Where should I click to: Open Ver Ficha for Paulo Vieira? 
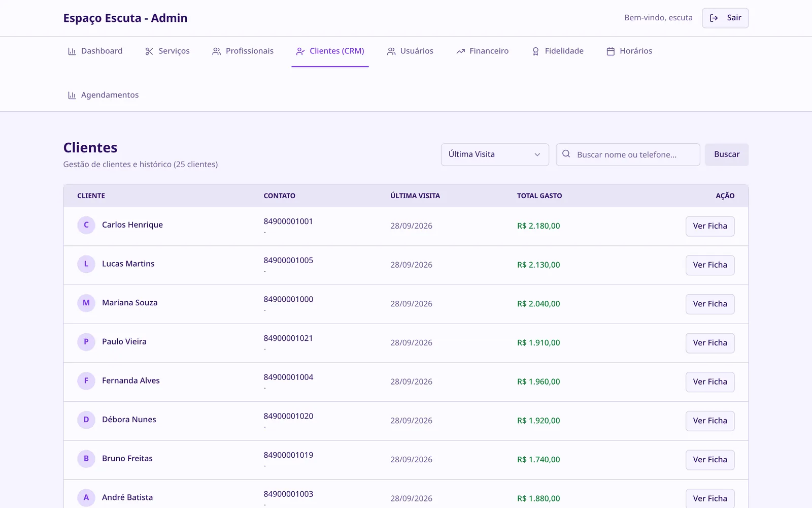click(710, 343)
